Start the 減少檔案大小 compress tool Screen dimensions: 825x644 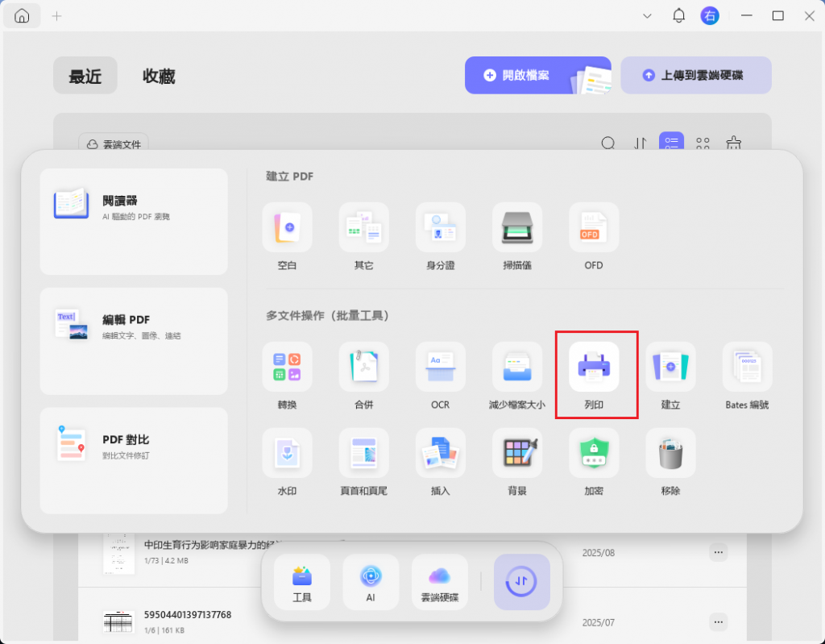tap(516, 376)
